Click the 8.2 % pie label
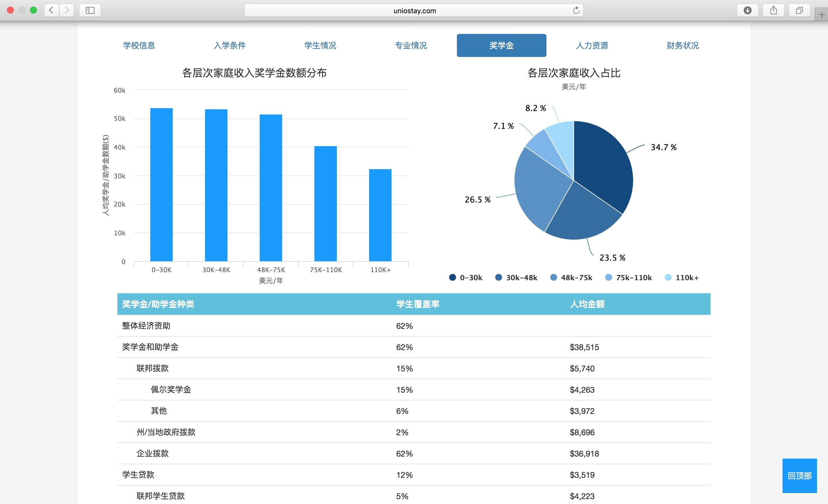Image resolution: width=828 pixels, height=504 pixels. (x=536, y=108)
